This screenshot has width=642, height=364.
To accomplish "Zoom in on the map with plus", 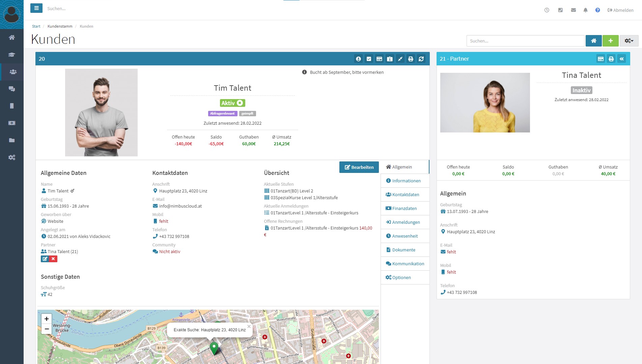I will [x=47, y=319].
